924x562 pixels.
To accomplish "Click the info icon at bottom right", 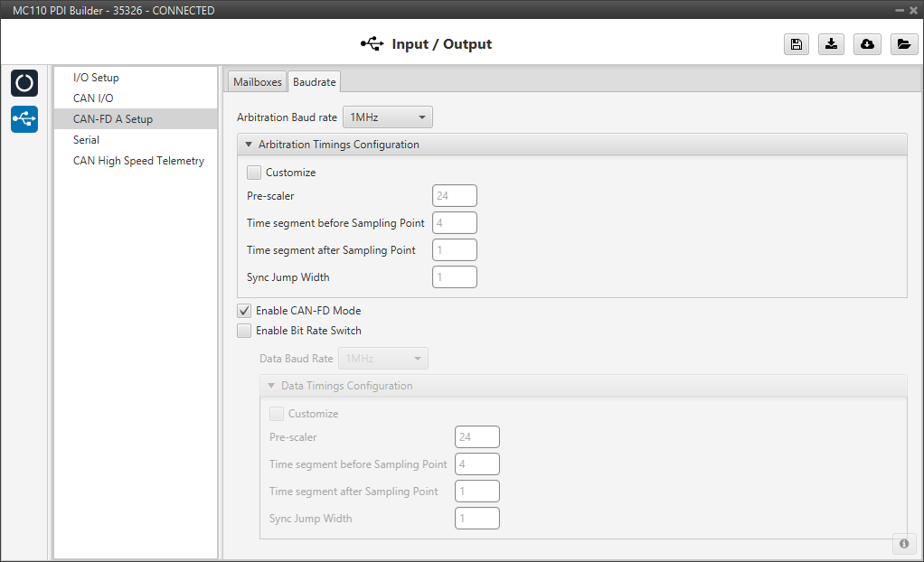I will click(x=903, y=543).
